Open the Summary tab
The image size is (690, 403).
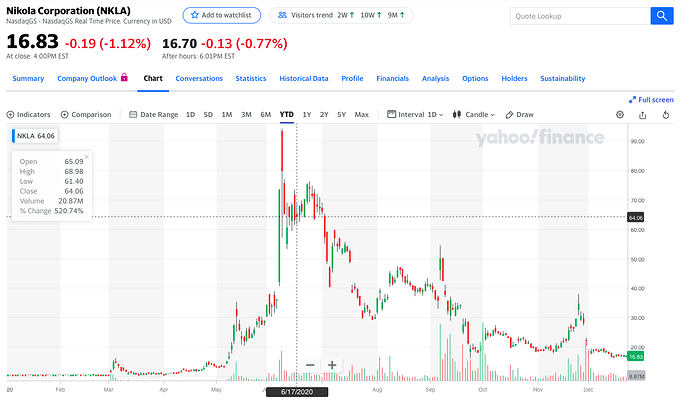click(x=28, y=78)
